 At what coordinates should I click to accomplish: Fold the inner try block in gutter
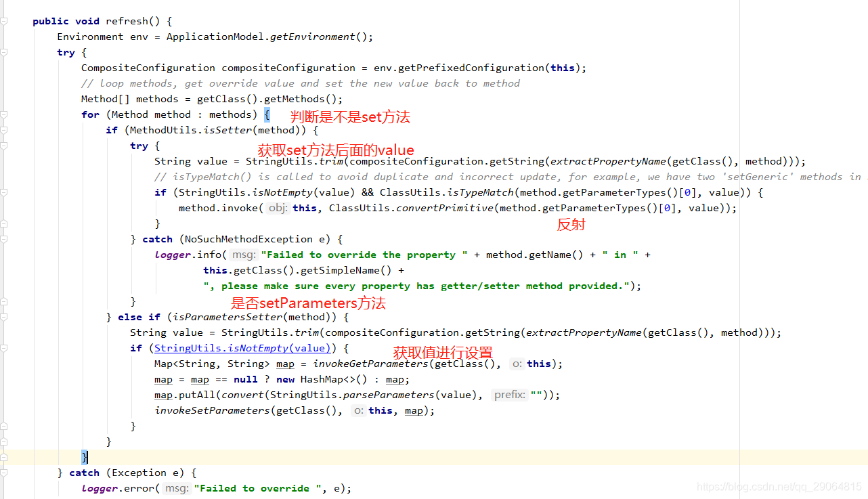[x=4, y=146]
